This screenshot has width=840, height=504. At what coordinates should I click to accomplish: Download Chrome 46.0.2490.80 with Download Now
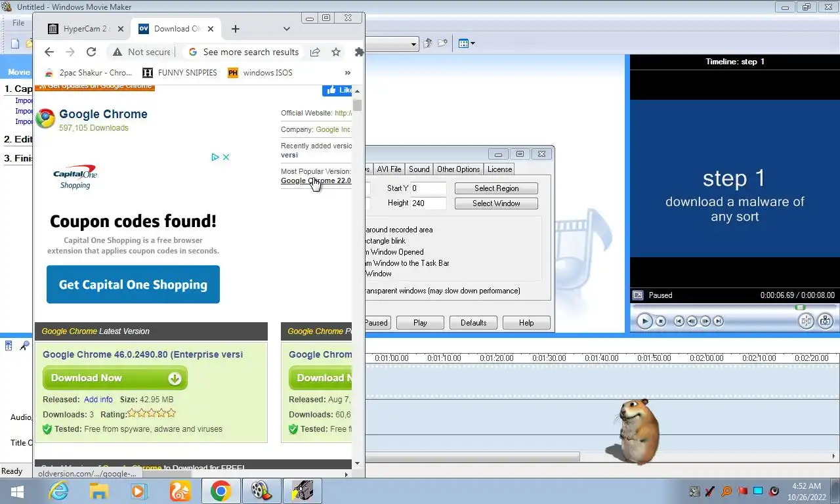pyautogui.click(x=115, y=378)
